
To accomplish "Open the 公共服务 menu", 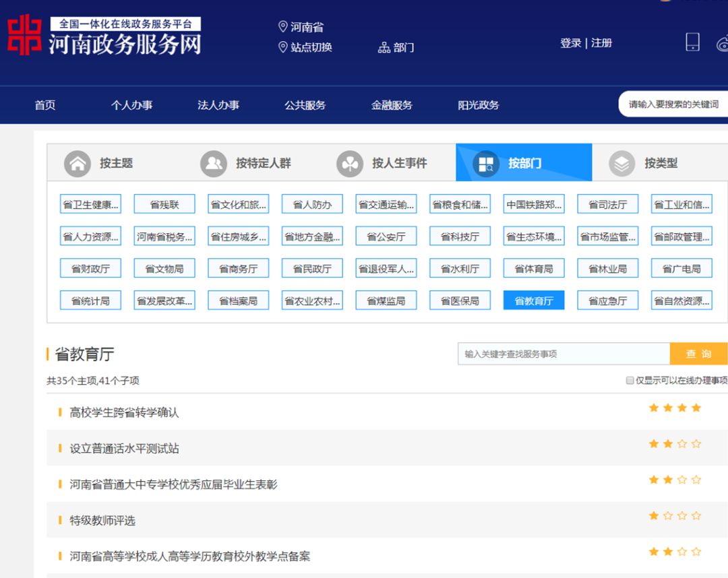I will pyautogui.click(x=305, y=105).
